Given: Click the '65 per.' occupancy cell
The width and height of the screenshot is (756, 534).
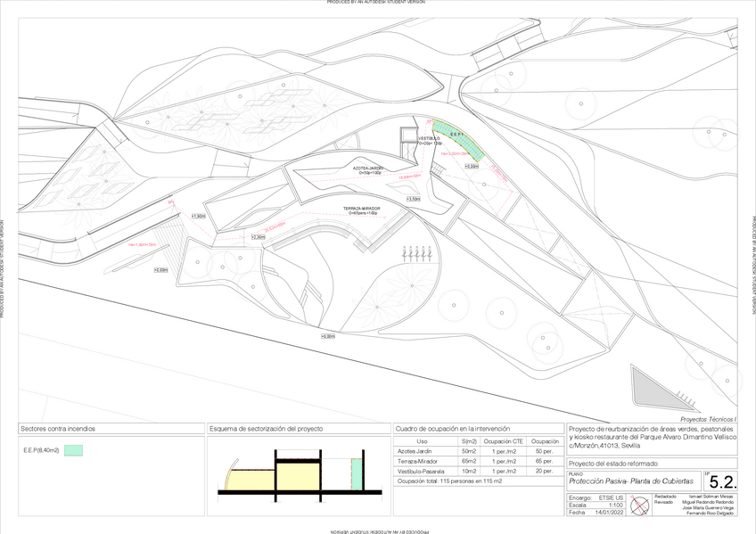Looking at the screenshot, I should (x=545, y=461).
